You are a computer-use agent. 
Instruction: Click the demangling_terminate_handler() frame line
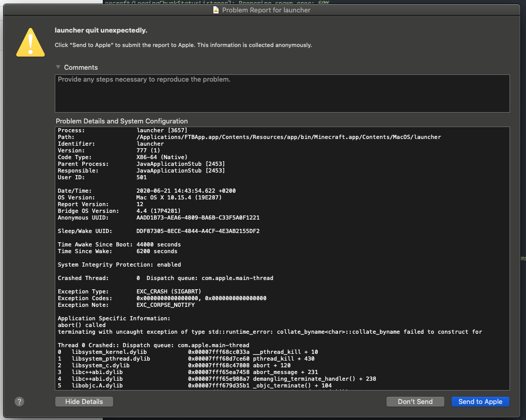click(x=216, y=378)
